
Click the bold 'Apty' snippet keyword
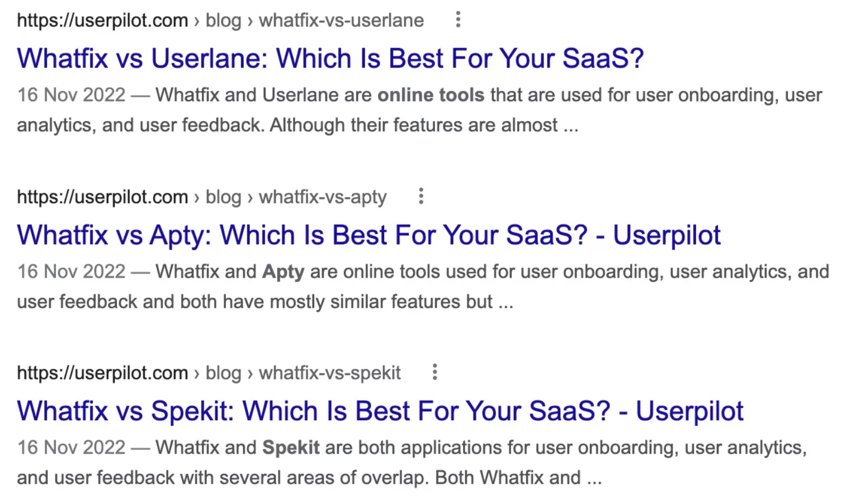pos(283,272)
